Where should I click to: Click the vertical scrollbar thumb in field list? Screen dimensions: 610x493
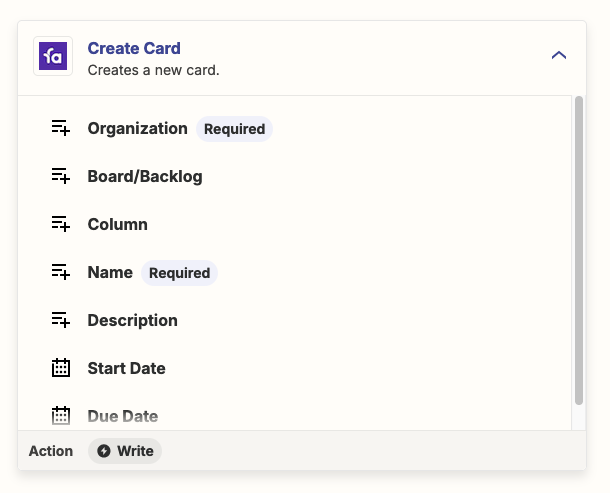(579, 250)
